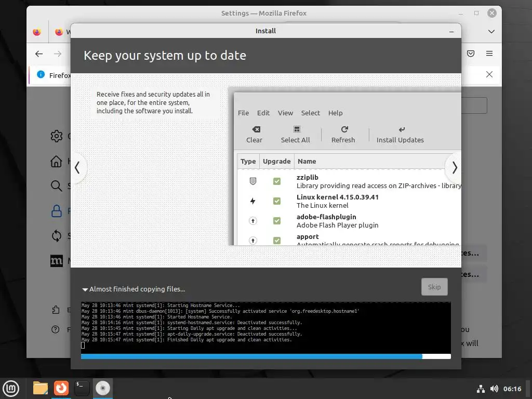532x399 pixels.
Task: Go to the previous installer slide
Action: pos(77,168)
